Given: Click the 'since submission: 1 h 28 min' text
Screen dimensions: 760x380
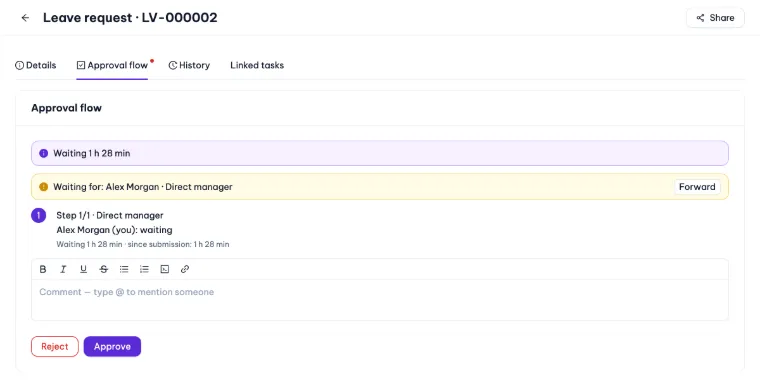Looking at the screenshot, I should [179, 244].
